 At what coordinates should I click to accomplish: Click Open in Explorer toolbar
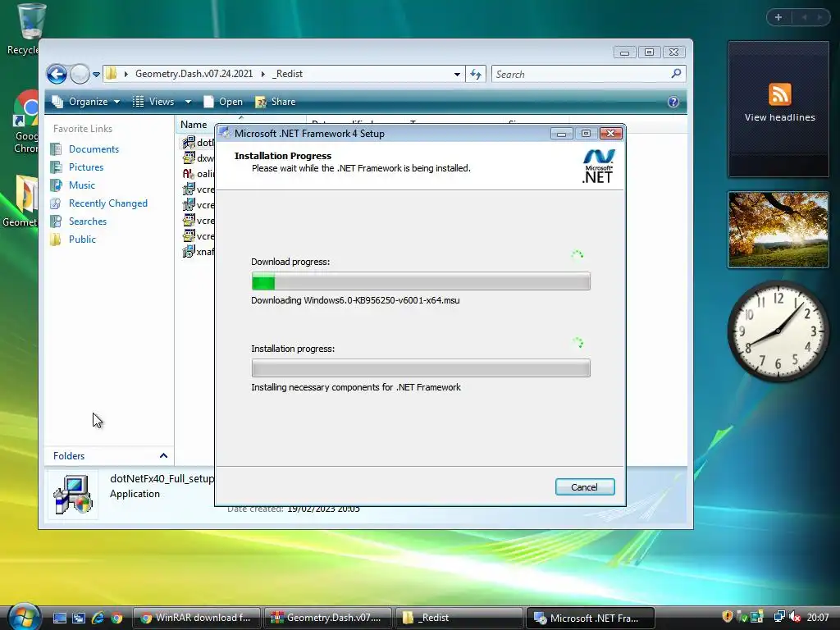click(223, 102)
